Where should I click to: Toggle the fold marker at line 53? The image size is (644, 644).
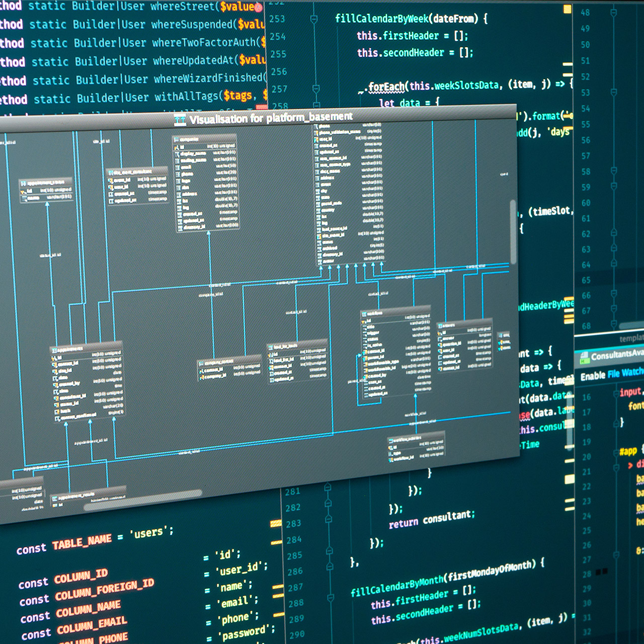(613, 93)
